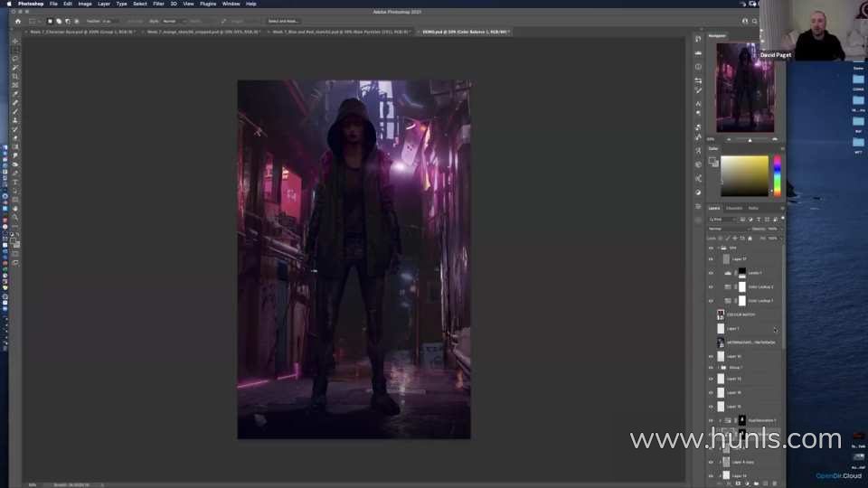The image size is (868, 488).
Task: Select the Lasso tool
Action: tap(15, 59)
